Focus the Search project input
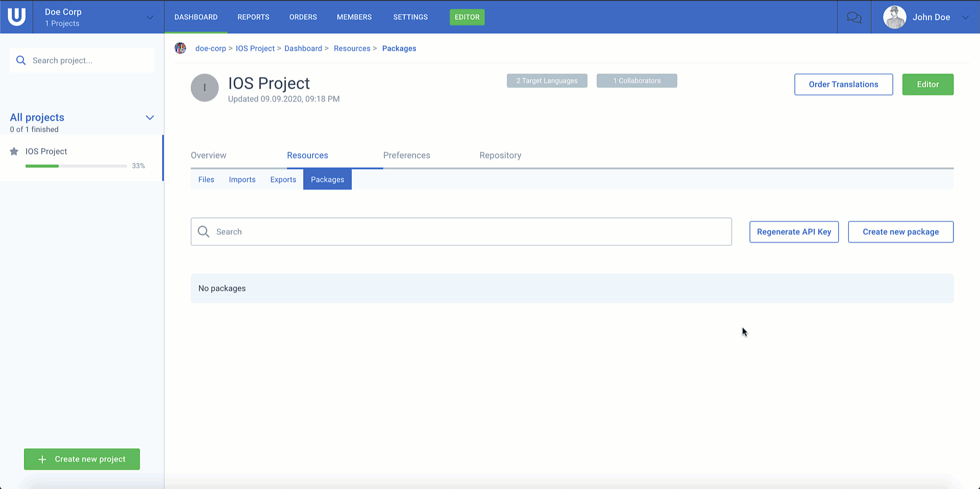Image resolution: width=980 pixels, height=489 pixels. (x=82, y=60)
